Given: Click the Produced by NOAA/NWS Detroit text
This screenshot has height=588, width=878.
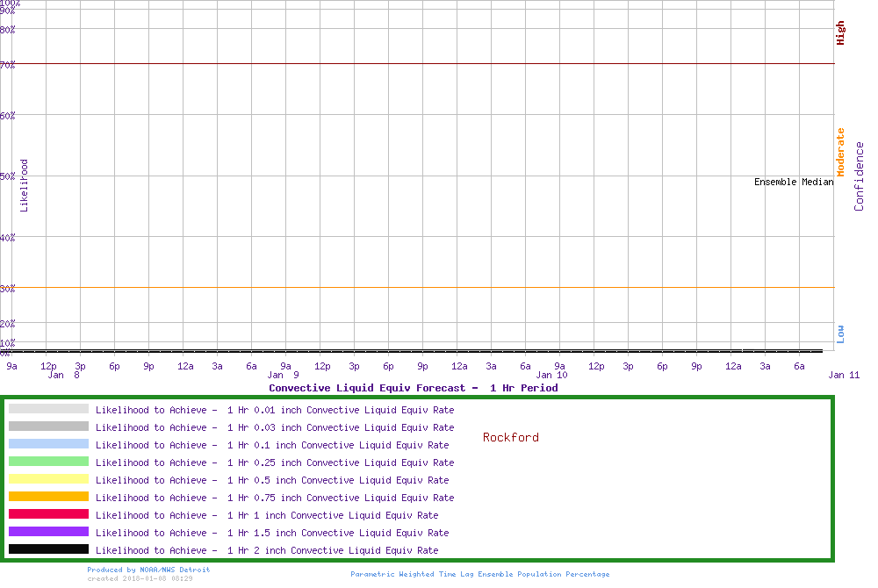Looking at the screenshot, I should [x=148, y=570].
